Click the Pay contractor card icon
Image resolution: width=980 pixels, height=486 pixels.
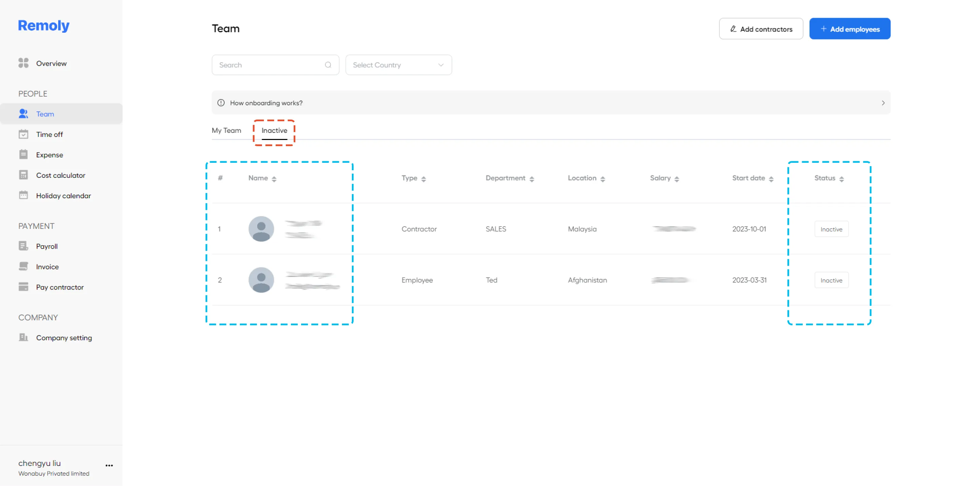tap(23, 287)
